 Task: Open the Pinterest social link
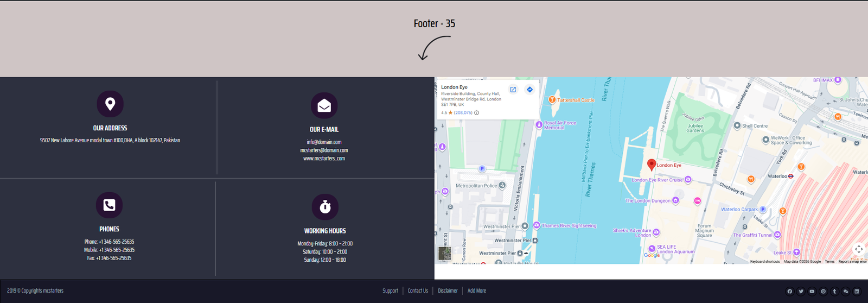823,292
